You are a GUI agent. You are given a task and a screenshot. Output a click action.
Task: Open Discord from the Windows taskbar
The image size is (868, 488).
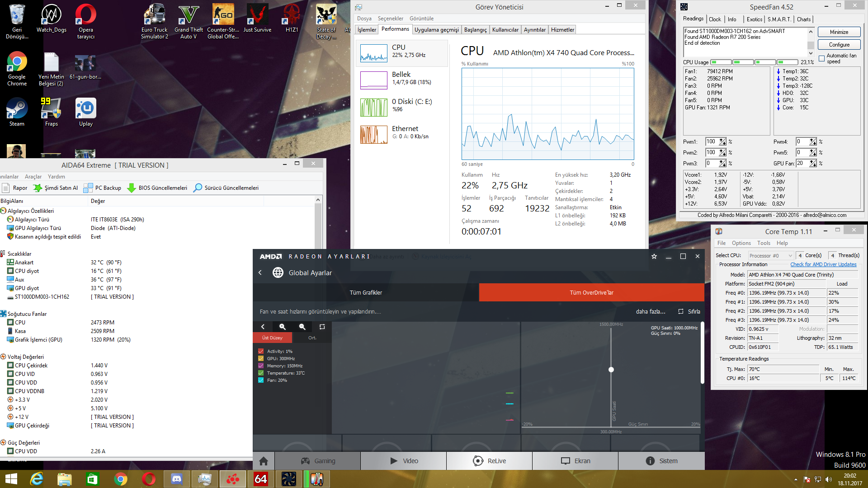177,479
